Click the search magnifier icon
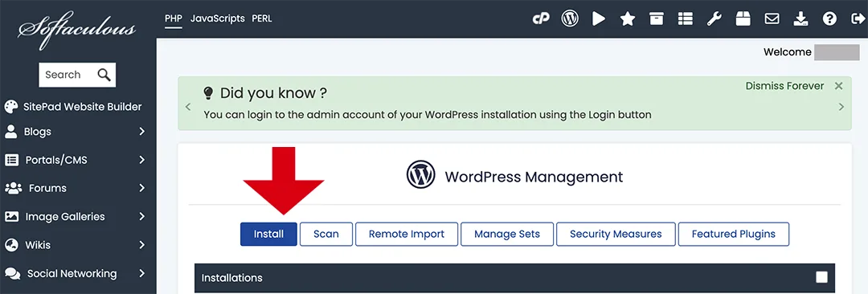 pyautogui.click(x=104, y=74)
